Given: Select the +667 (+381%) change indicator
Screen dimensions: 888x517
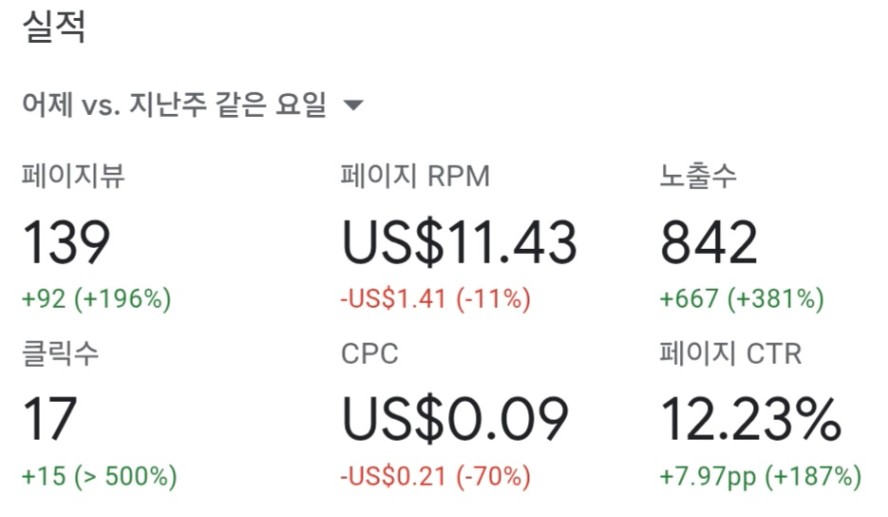Looking at the screenshot, I should pyautogui.click(x=742, y=298).
